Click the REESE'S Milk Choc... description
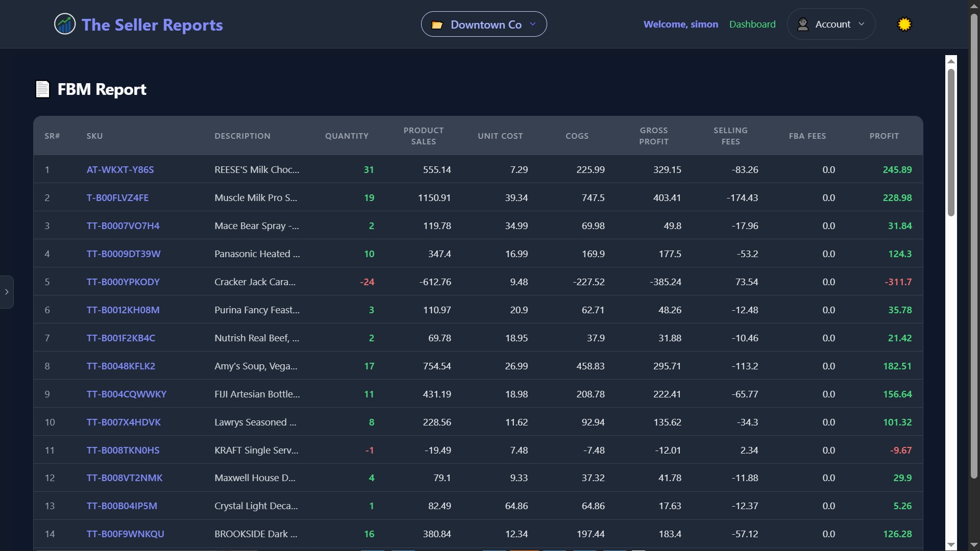This screenshot has height=551, width=980. tap(257, 169)
